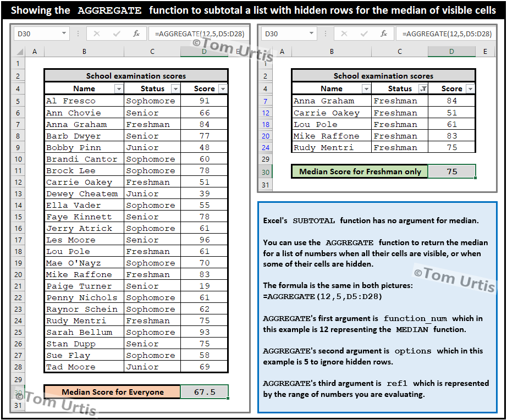Viewport: 507px width, 420px height.
Task: Click the enter checkmark icon in left formula bar
Action: point(117,34)
